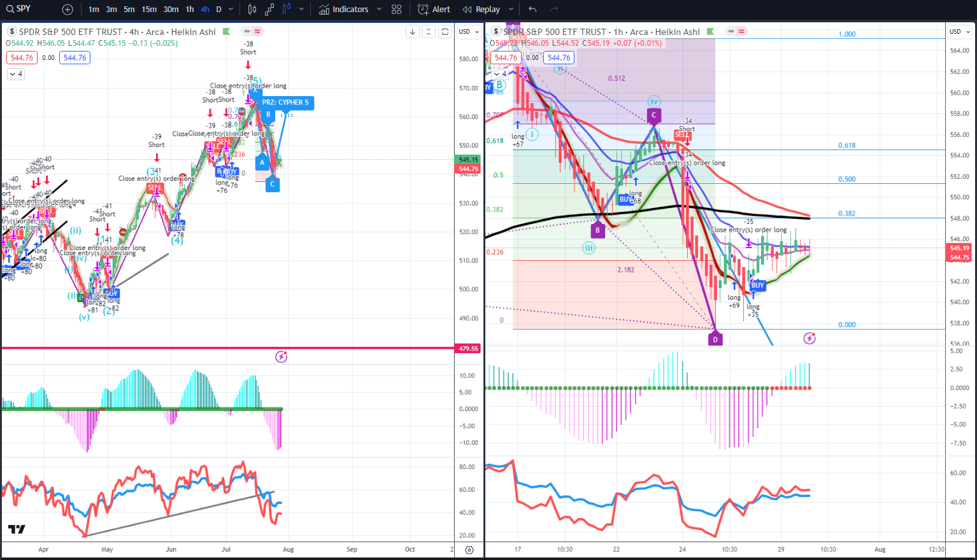The height and width of the screenshot is (560, 977).
Task: Switch to the 30m timeframe
Action: pyautogui.click(x=171, y=10)
